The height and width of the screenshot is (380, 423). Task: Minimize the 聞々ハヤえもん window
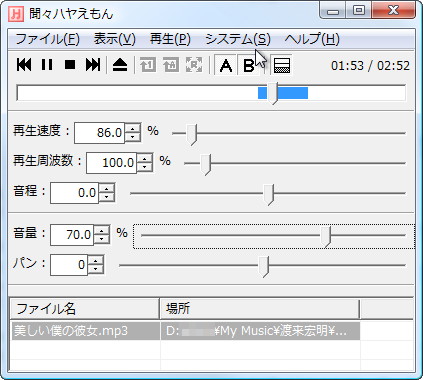tap(333, 11)
